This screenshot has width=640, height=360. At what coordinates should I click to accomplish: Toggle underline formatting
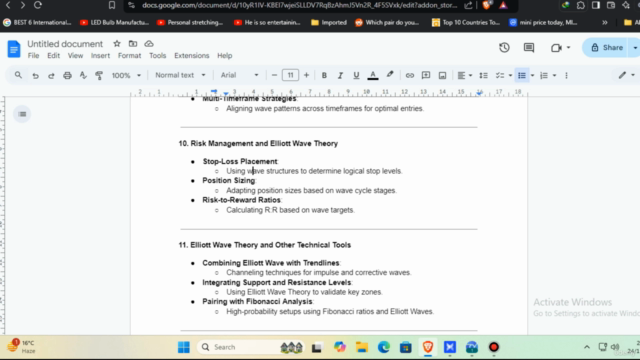point(356,76)
